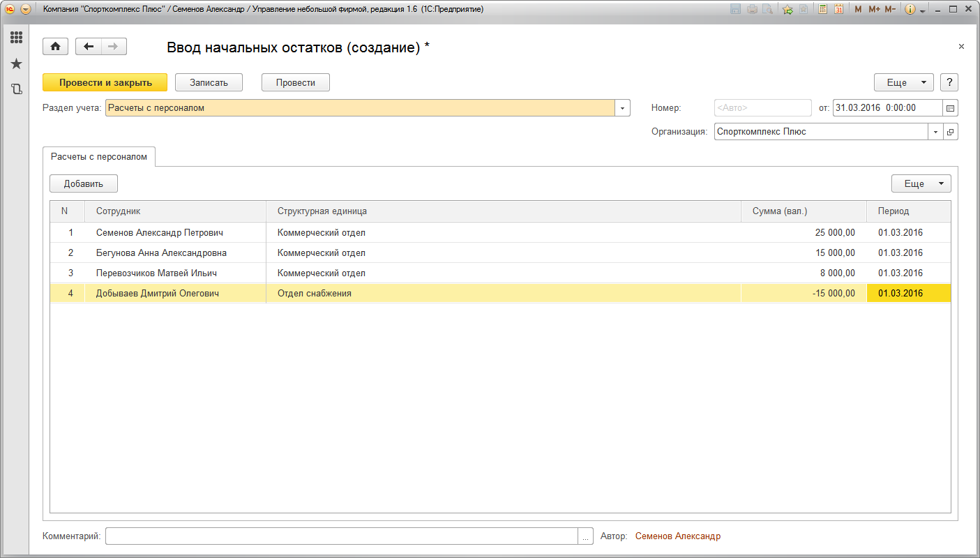
Task: Open the calculator icon
Action: 823,9
